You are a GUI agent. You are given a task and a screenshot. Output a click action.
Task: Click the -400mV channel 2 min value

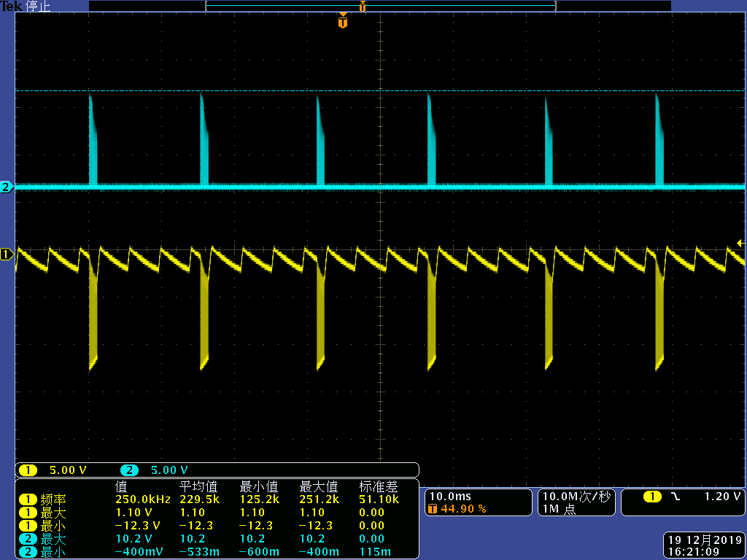click(139, 553)
